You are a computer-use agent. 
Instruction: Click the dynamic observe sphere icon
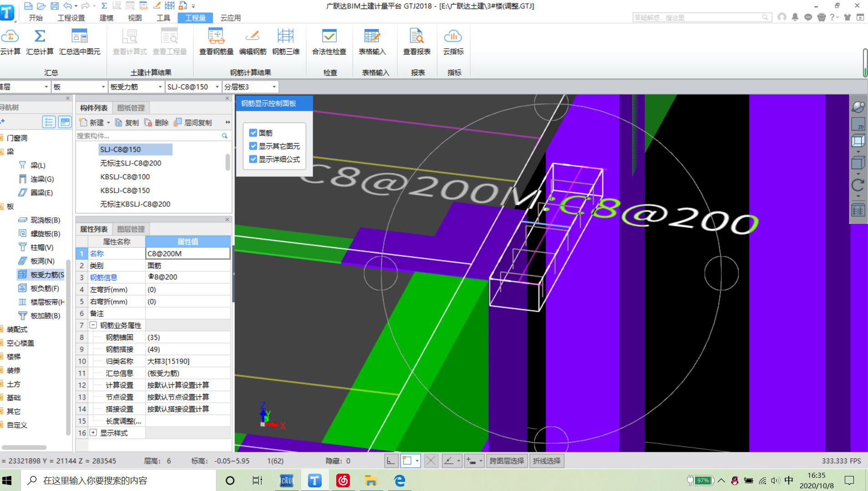858,107
